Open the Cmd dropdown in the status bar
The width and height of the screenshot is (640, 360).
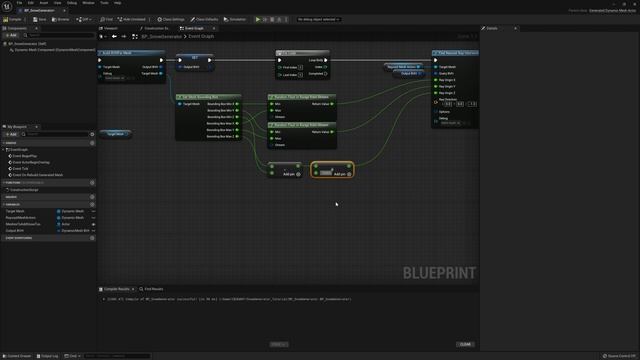click(x=72, y=356)
